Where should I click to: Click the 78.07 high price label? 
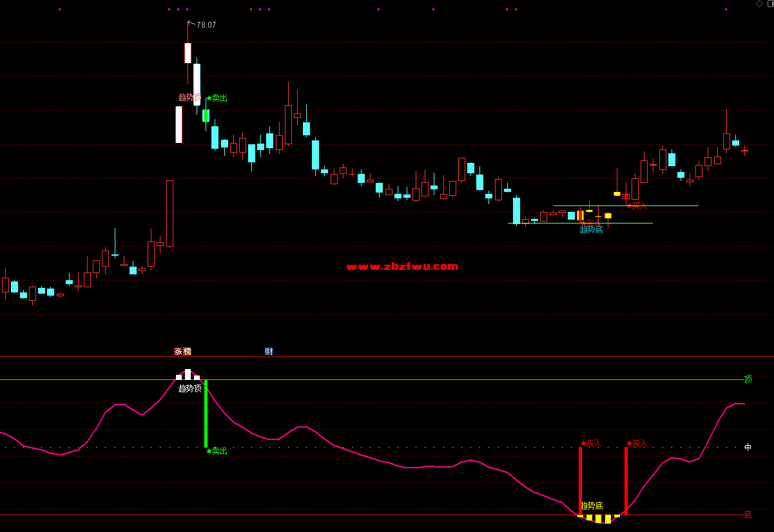click(x=206, y=25)
